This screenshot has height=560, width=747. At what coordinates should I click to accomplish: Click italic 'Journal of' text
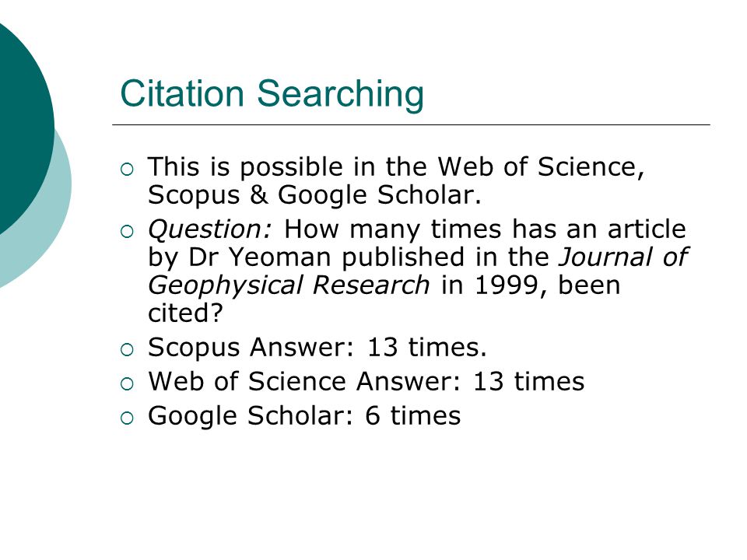coord(623,257)
